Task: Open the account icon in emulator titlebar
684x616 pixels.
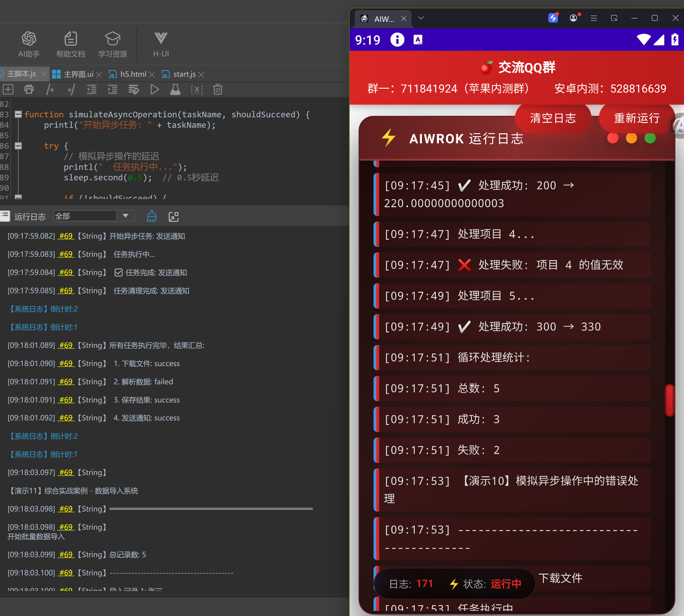Action: (573, 18)
